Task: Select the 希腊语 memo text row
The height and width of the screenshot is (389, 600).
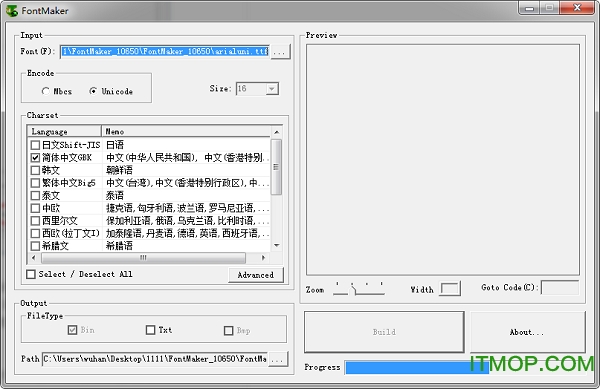Action: [x=119, y=246]
